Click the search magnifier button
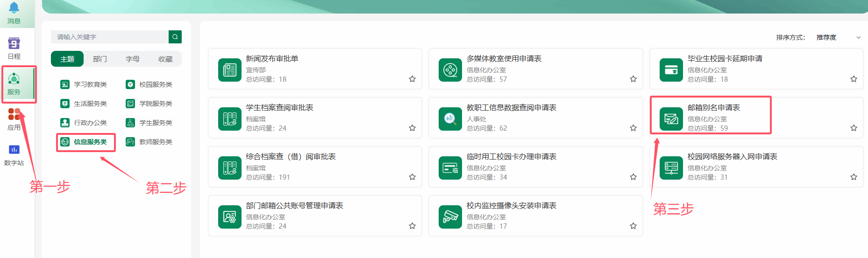Viewport: 868px width, 258px height. click(175, 37)
